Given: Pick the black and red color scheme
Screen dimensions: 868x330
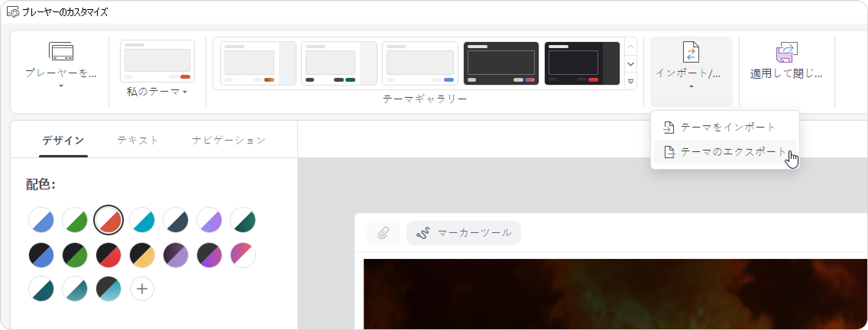Looking at the screenshot, I should pos(108,254).
